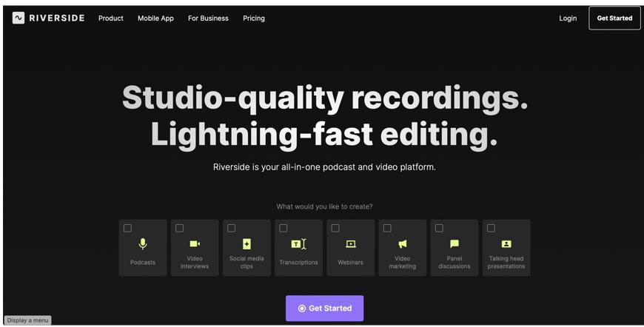644x327 pixels.
Task: Tick the Podcasts checkbox
Action: pos(128,228)
